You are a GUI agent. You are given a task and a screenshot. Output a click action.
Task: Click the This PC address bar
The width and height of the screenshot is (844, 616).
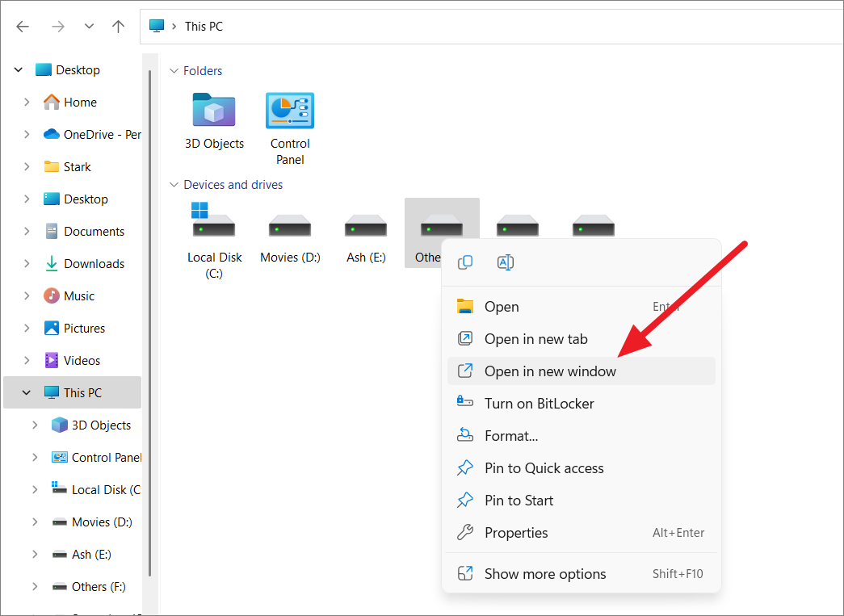(x=491, y=27)
